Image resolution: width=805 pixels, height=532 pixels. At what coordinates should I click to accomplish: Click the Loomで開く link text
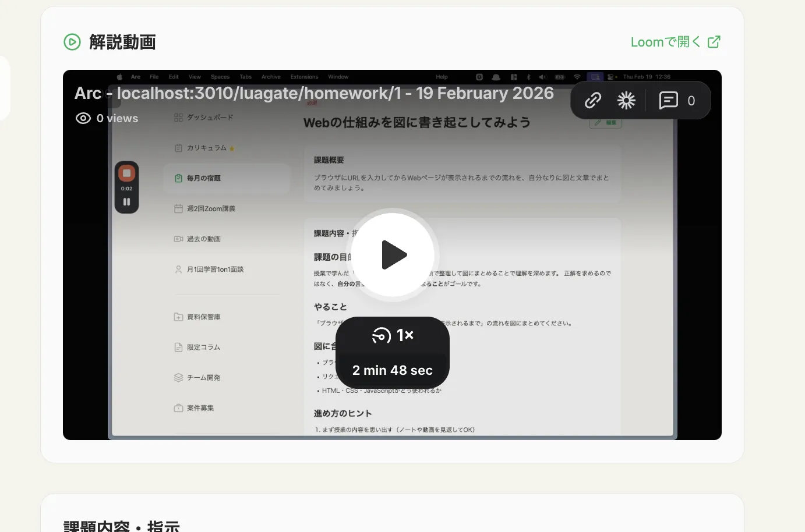coord(665,42)
